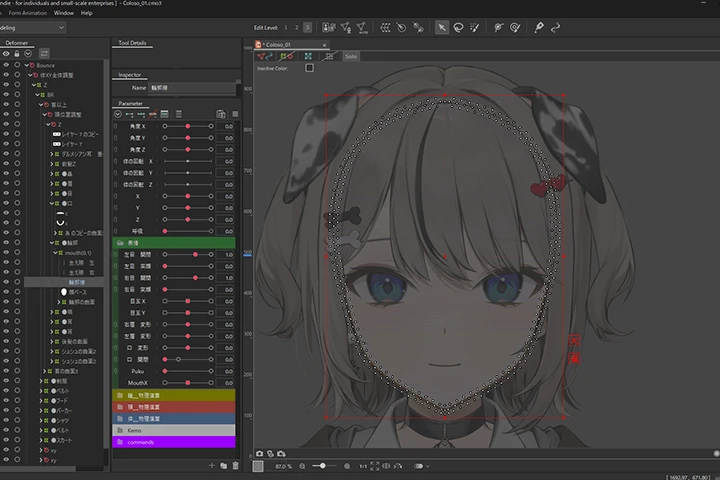
Task: Select the Inspector tab
Action: [129, 75]
